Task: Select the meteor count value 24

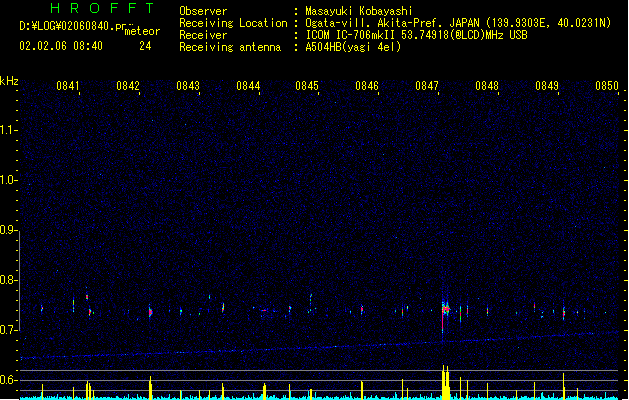Action: click(145, 46)
